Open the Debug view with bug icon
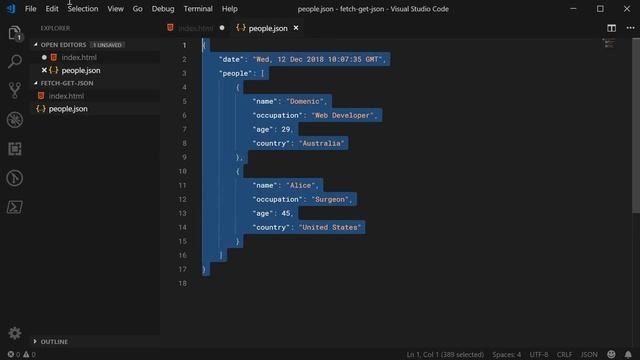The width and height of the screenshot is (640, 360). (x=15, y=120)
